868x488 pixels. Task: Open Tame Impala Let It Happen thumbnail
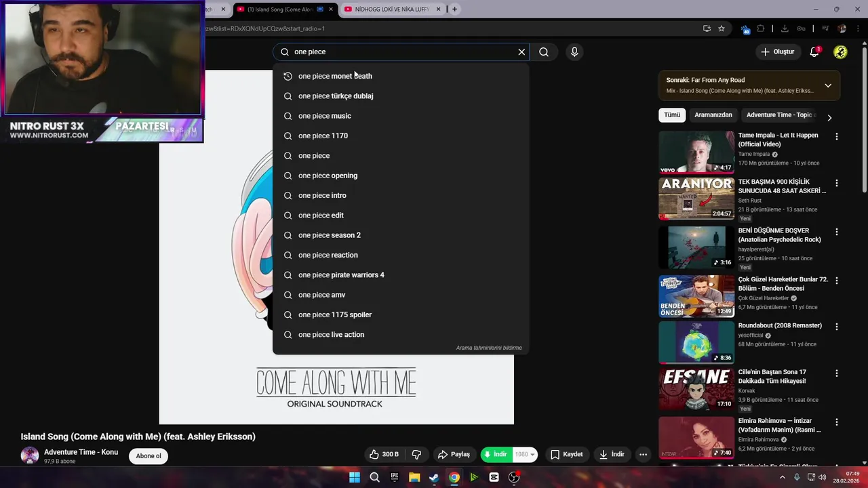pos(696,152)
